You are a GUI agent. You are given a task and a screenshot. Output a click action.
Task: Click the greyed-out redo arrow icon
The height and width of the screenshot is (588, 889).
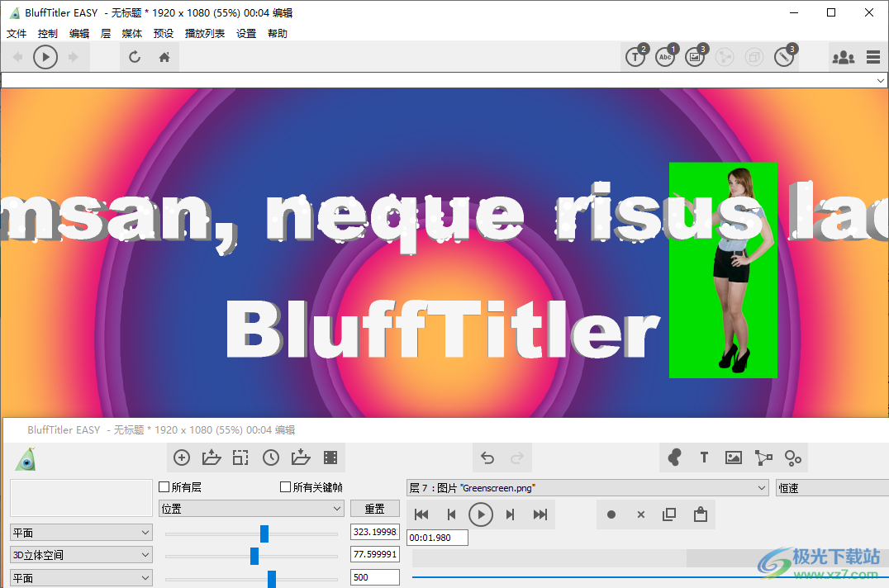pos(517,458)
